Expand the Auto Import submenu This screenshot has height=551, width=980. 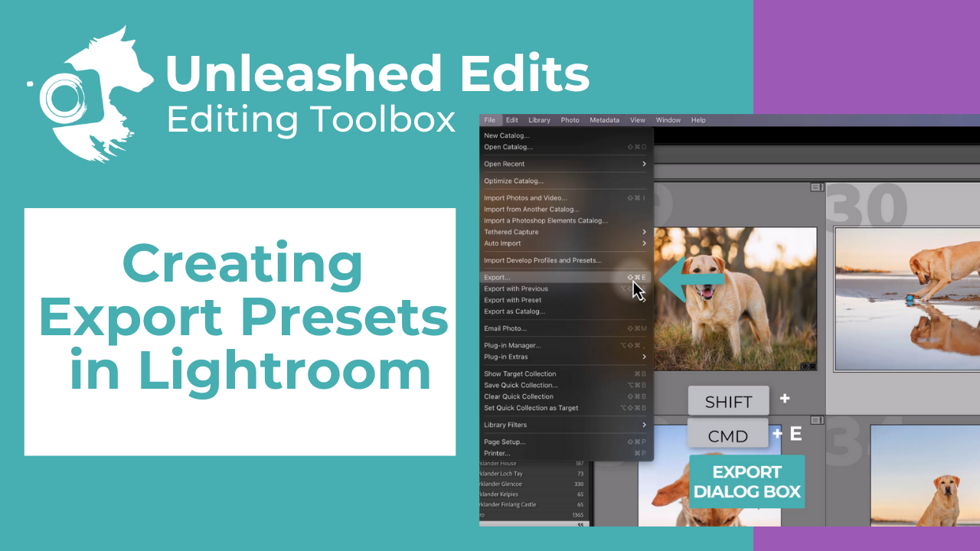566,243
